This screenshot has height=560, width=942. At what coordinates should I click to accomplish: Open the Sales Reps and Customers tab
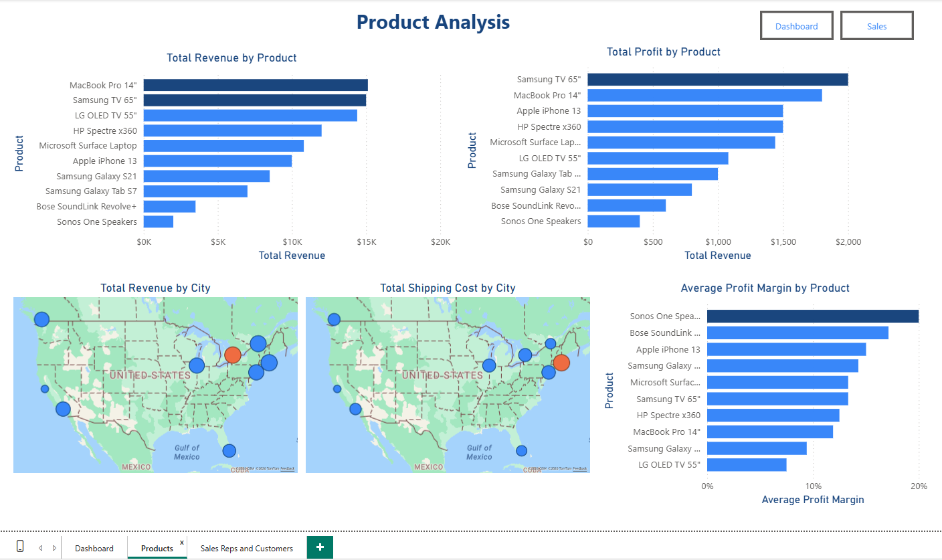247,548
